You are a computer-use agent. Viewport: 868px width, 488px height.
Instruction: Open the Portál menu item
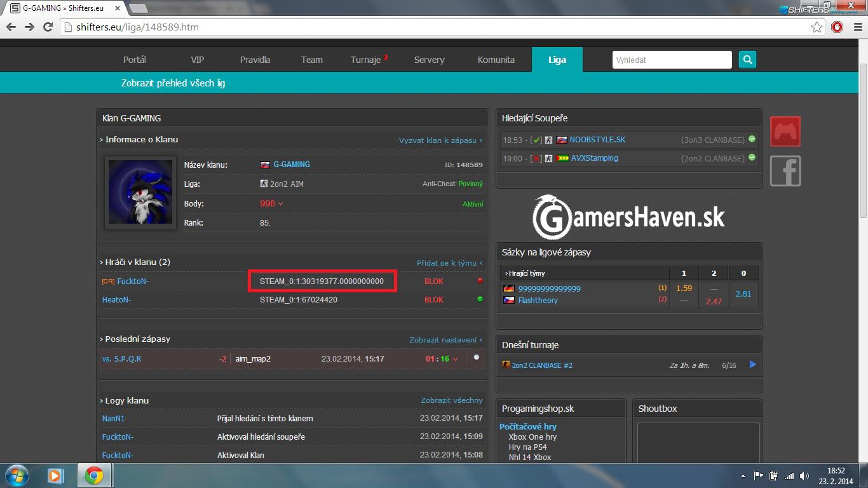[135, 60]
